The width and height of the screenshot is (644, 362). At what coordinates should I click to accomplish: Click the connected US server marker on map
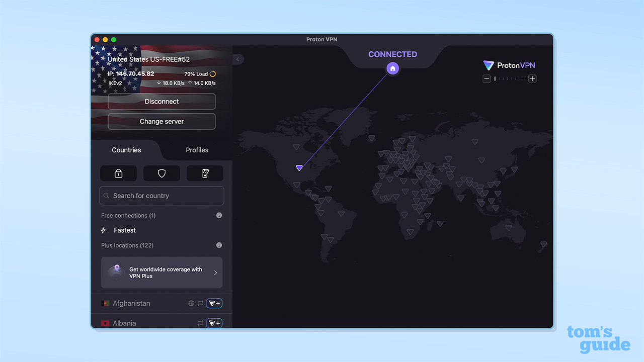tap(299, 168)
